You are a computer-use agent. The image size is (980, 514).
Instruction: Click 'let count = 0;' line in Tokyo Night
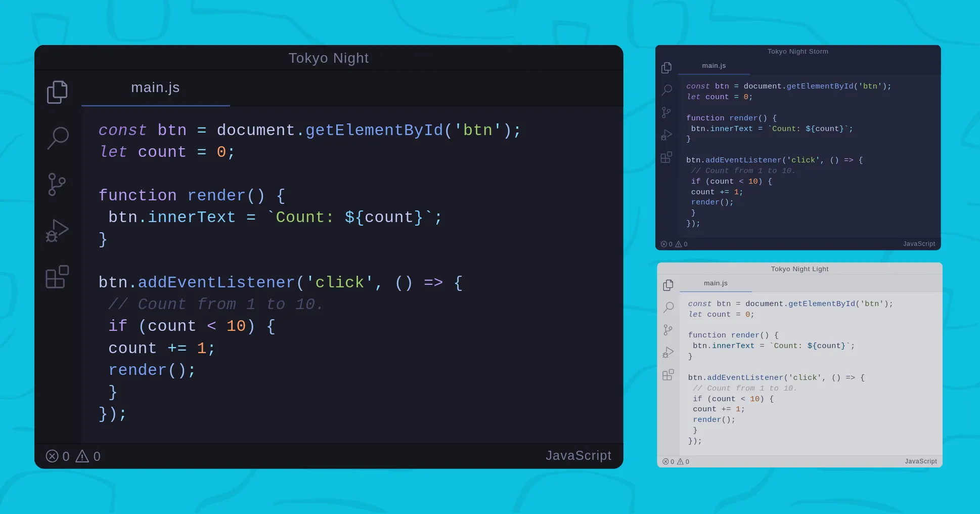167,152
